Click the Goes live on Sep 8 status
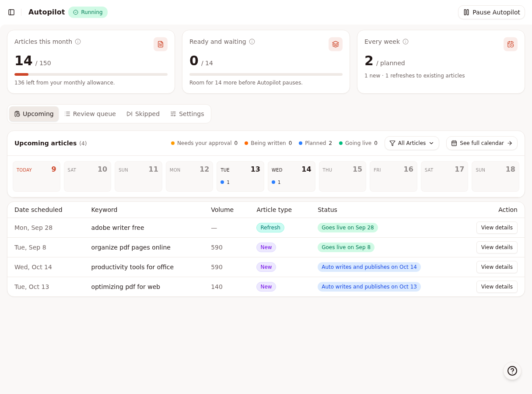Screen dimensions: 532x394 (346, 247)
